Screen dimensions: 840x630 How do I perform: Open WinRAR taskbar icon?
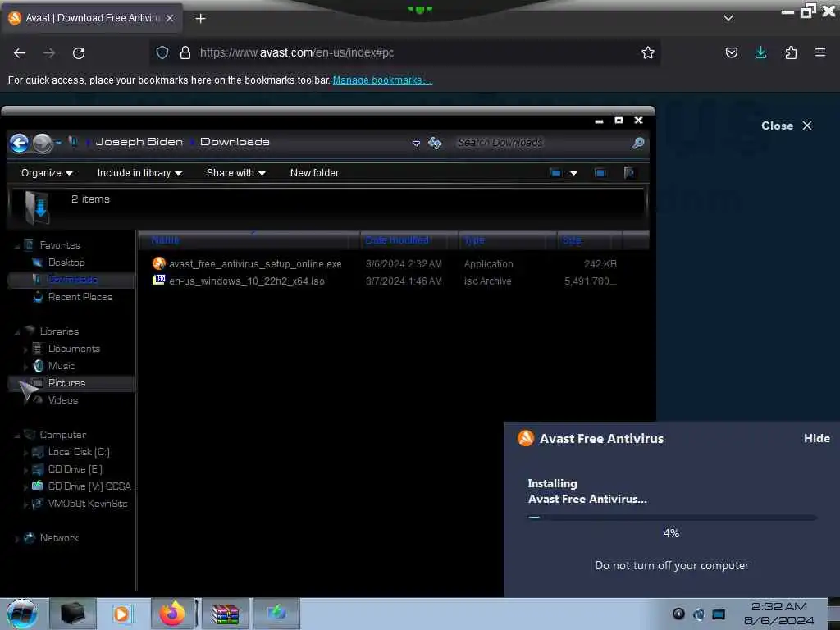pyautogui.click(x=225, y=614)
